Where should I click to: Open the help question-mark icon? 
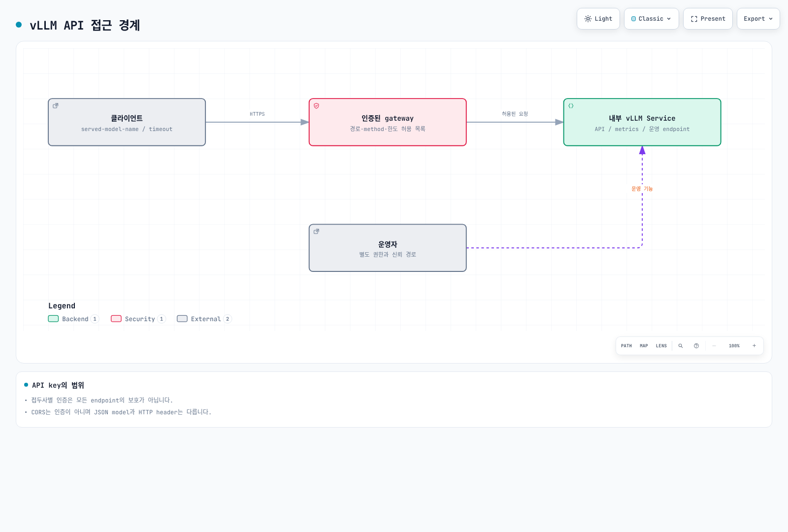[696, 346]
